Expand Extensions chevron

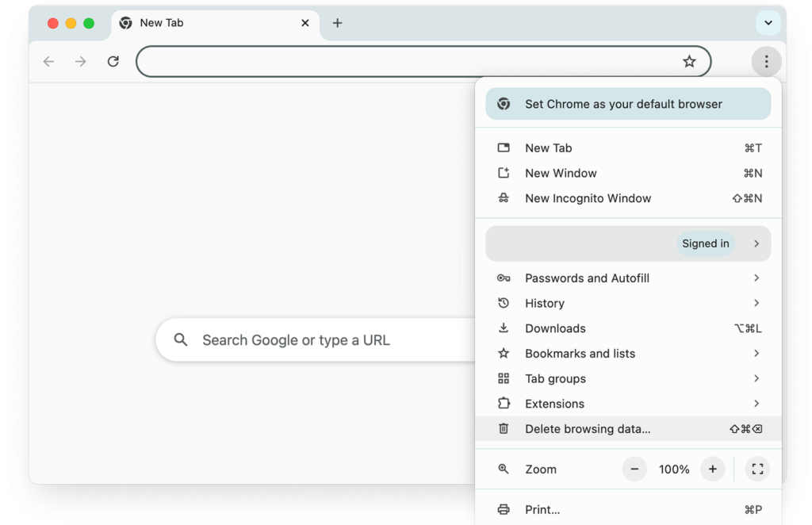pos(756,404)
